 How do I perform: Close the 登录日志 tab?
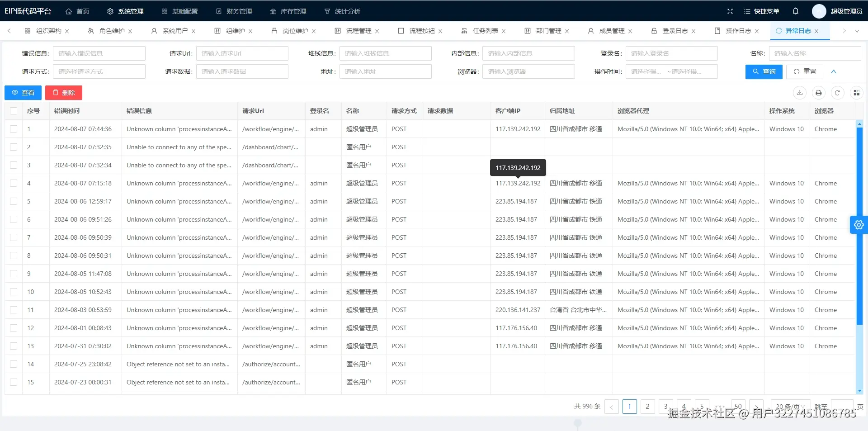click(x=693, y=31)
